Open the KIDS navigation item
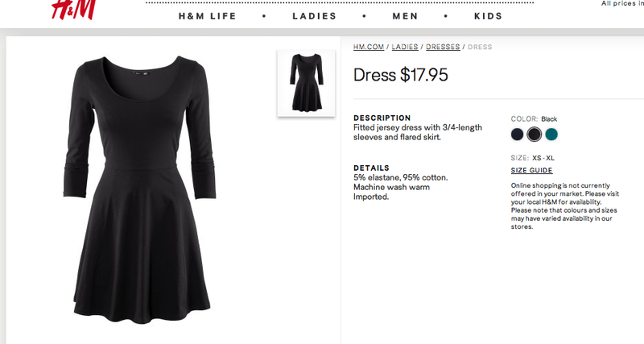The width and height of the screenshot is (644, 344). 489,16
